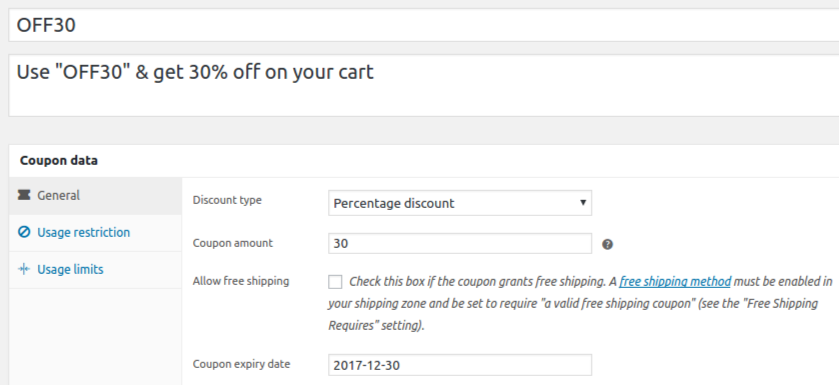This screenshot has height=385, width=839.
Task: Select the Percentage discount combo box text
Action: click(x=394, y=203)
